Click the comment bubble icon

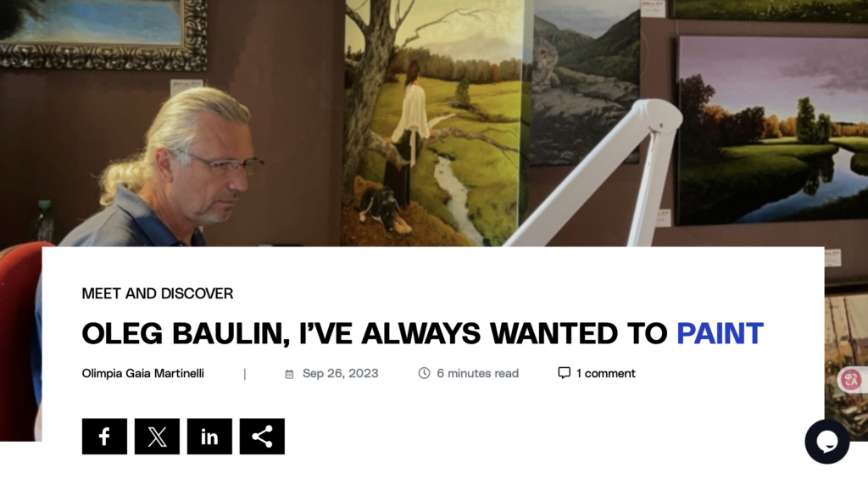pos(564,373)
